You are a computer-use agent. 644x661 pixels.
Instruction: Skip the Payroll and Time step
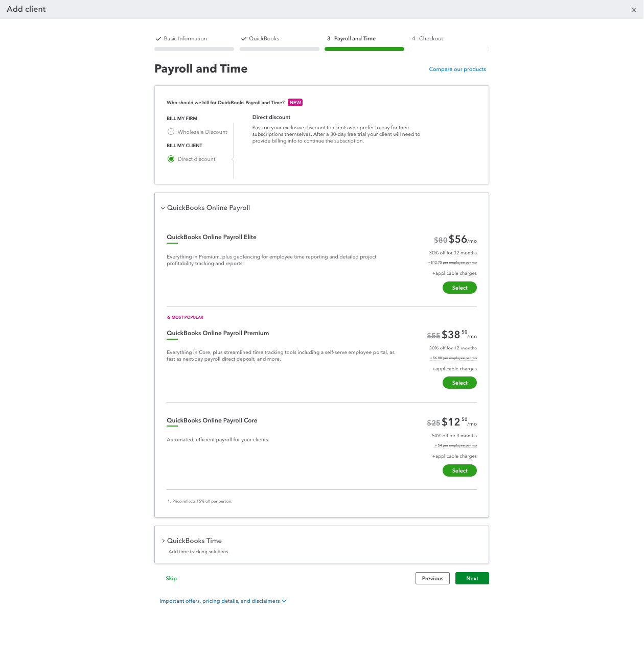click(171, 578)
